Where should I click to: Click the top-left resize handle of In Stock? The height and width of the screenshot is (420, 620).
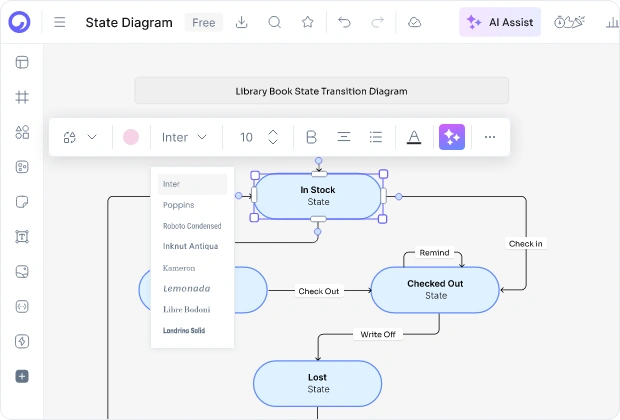255,175
